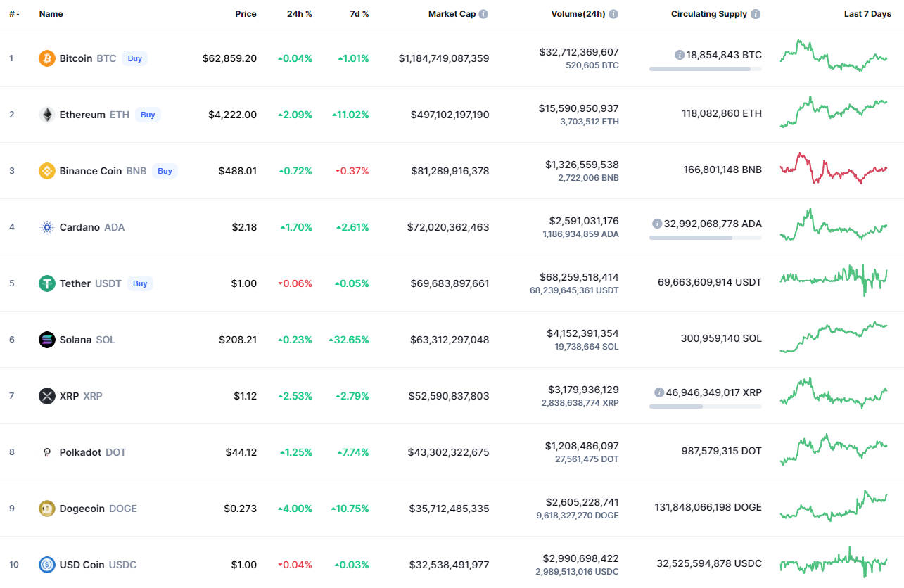The width and height of the screenshot is (904, 588).
Task: Click info icon beside Bitcoin circulating supply
Action: coord(680,55)
